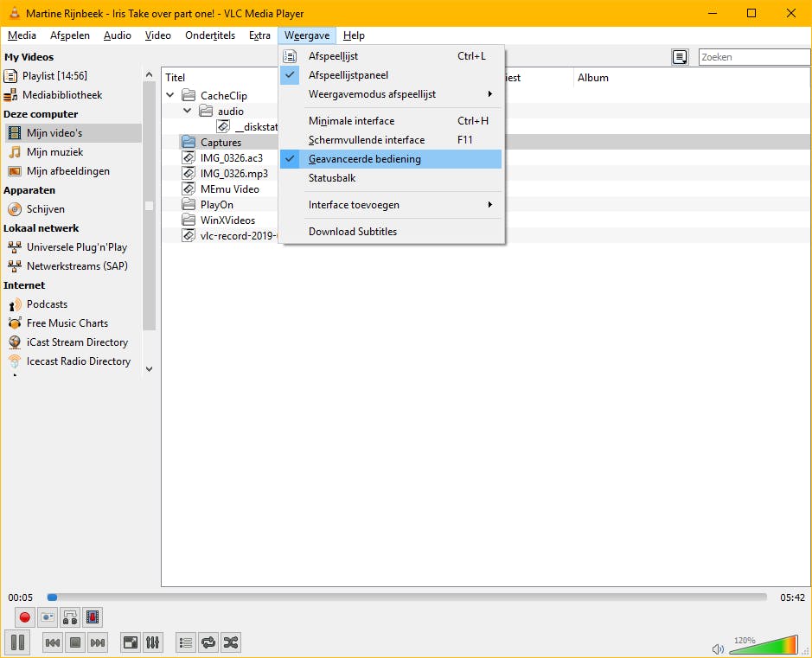Enable Minimale interface
Viewport: 812px width, 658px height.
pos(391,121)
